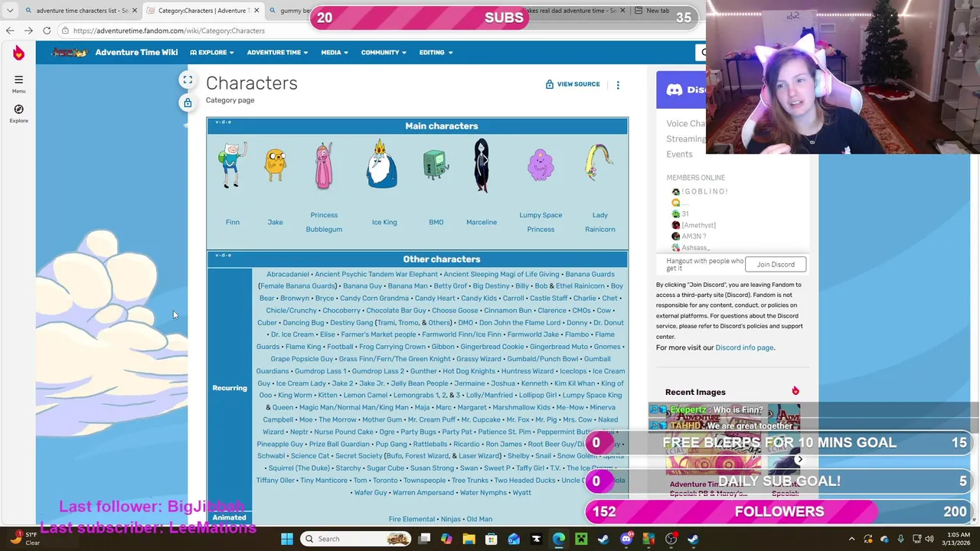The height and width of the screenshot is (551, 980).
Task: Open the Media dropdown menu
Action: [335, 53]
